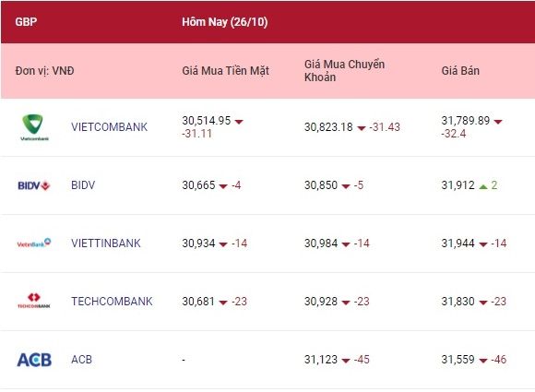This screenshot has width=535, height=392.
Task: Click Techcombank cash buy price 30,681
Action: [198, 302]
